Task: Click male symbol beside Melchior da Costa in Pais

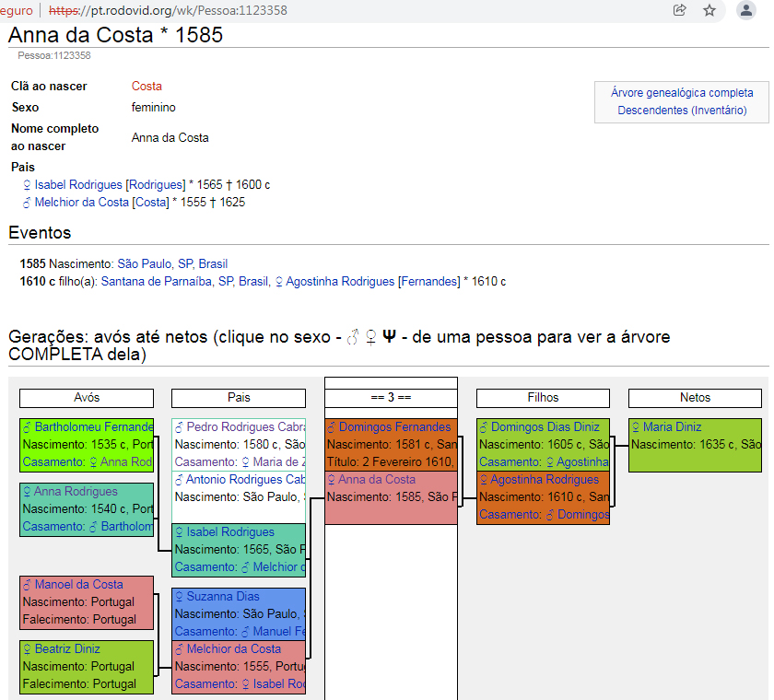Action: coord(27,203)
